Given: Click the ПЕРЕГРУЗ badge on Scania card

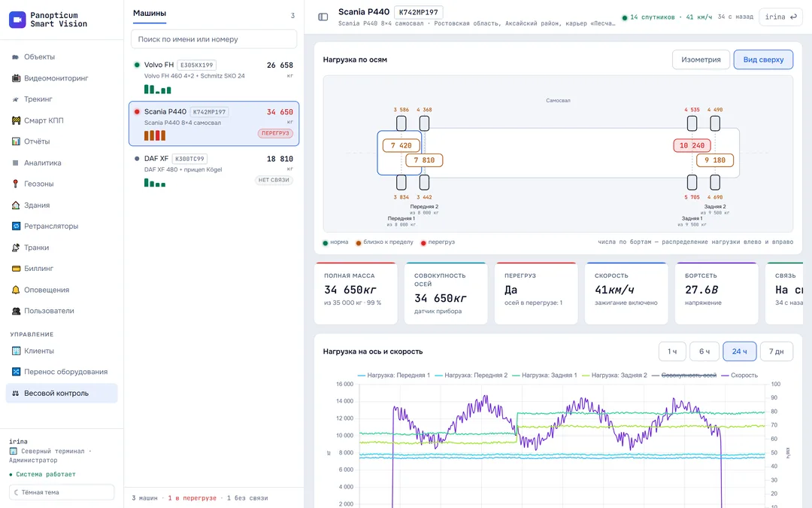Looking at the screenshot, I should pos(275,133).
